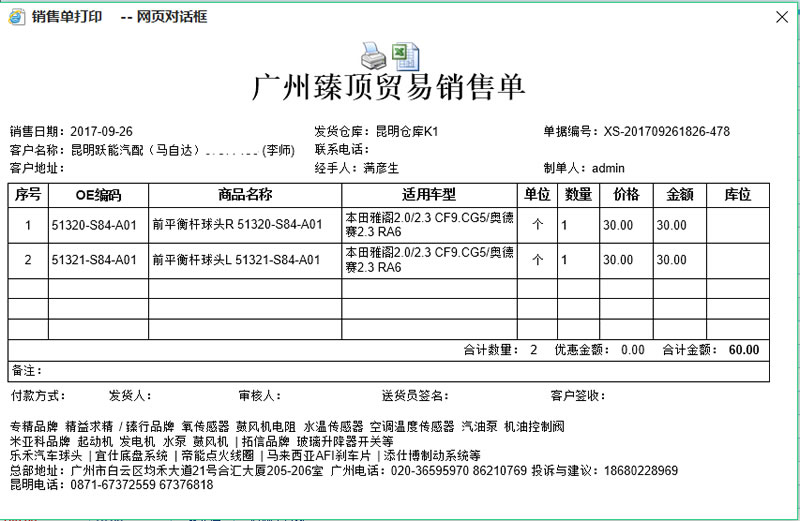Image resolution: width=800 pixels, height=521 pixels.
Task: Click product name 前平衡杆球头R row
Action: pyautogui.click(x=245, y=225)
